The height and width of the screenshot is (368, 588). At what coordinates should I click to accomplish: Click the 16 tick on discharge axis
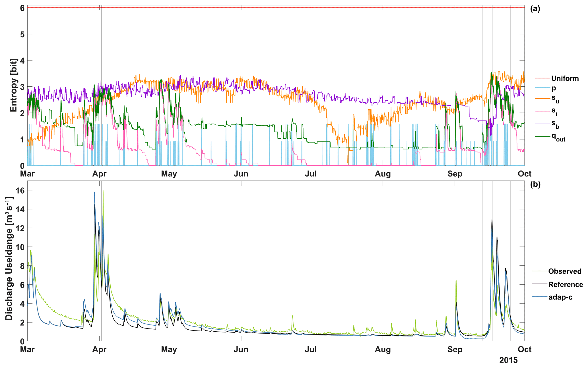[20, 190]
